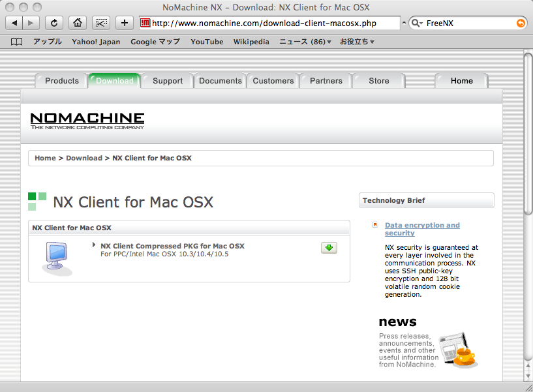Show all bookmarks with the open book icon

[x=17, y=42]
